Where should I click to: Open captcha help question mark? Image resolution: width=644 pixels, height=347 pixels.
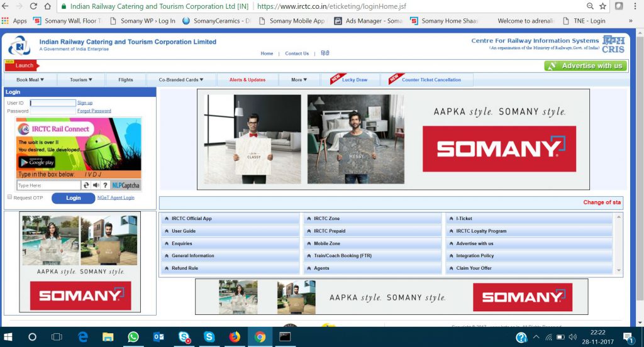105,185
